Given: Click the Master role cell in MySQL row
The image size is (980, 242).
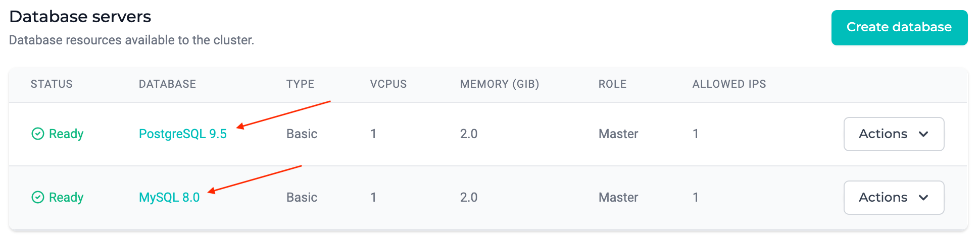Looking at the screenshot, I should point(618,197).
